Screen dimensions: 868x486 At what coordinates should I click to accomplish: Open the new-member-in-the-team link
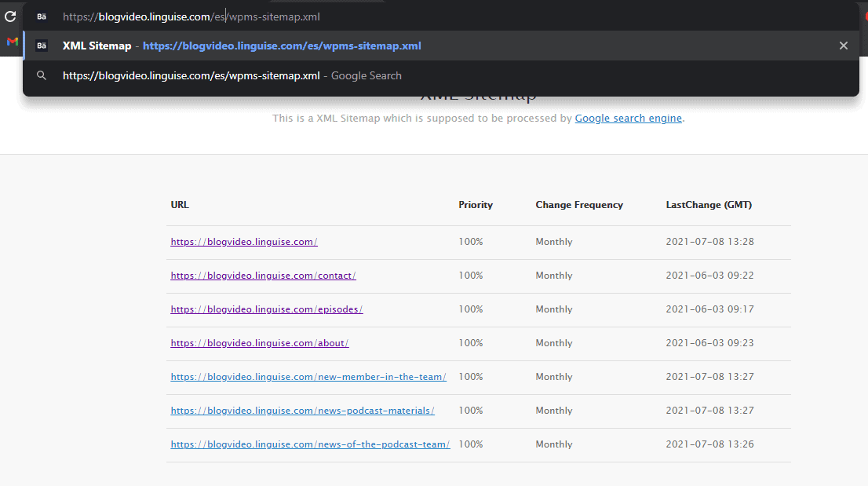point(308,376)
